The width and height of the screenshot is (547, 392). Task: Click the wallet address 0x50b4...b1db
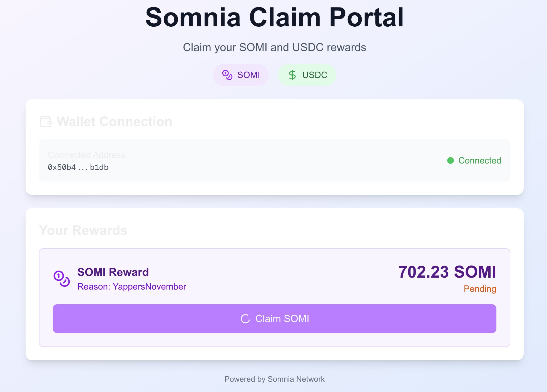pyautogui.click(x=78, y=167)
